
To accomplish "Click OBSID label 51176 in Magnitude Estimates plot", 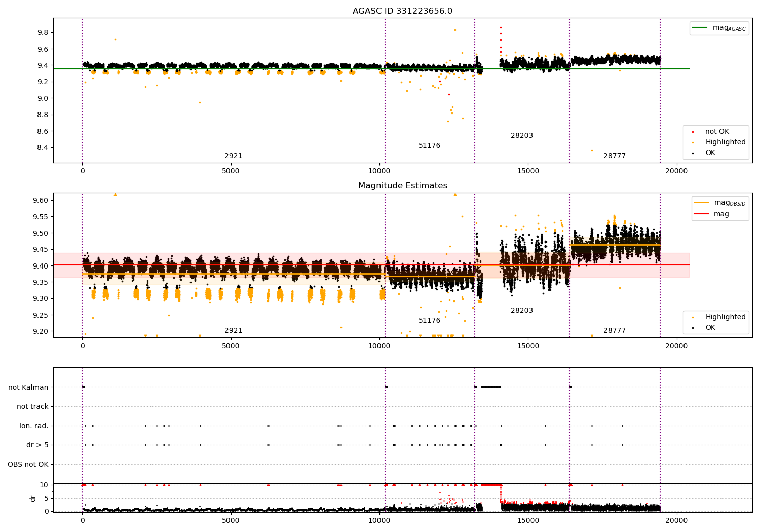I will (429, 321).
